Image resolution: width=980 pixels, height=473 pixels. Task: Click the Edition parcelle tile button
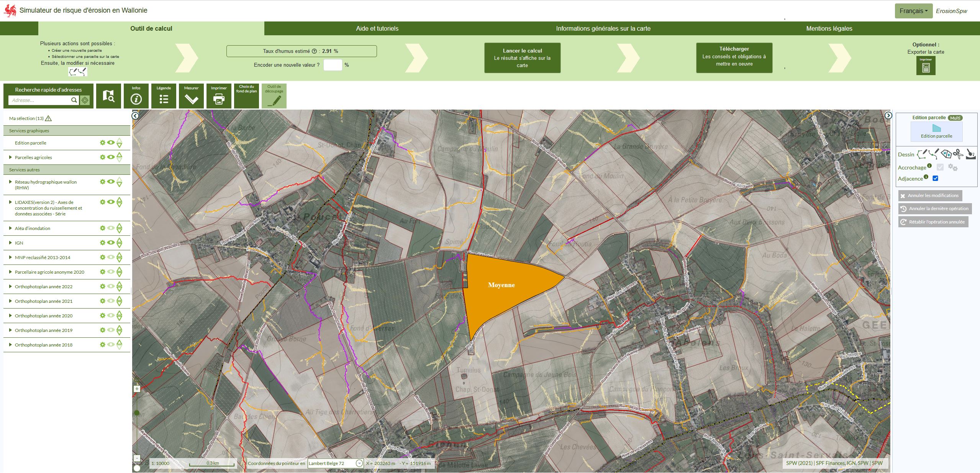(936, 131)
